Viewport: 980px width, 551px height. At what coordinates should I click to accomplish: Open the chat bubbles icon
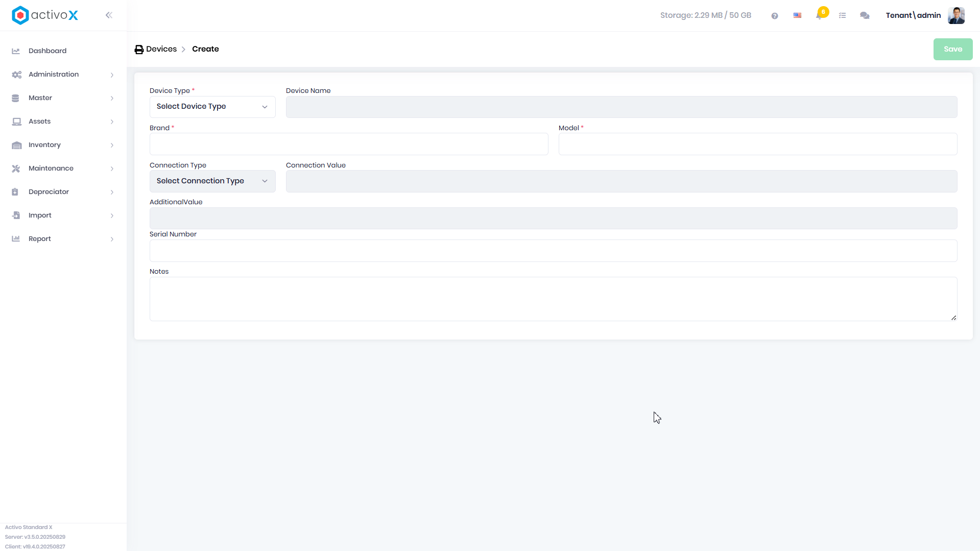(865, 16)
